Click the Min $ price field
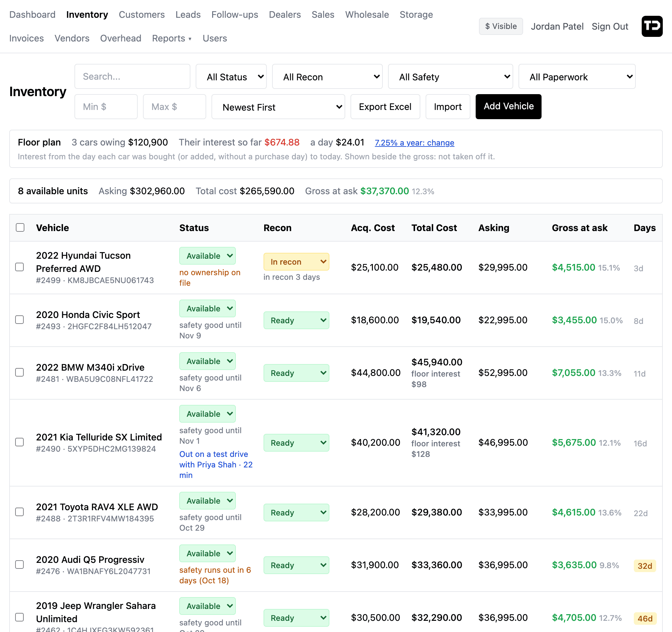This screenshot has height=632, width=672. 106,107
